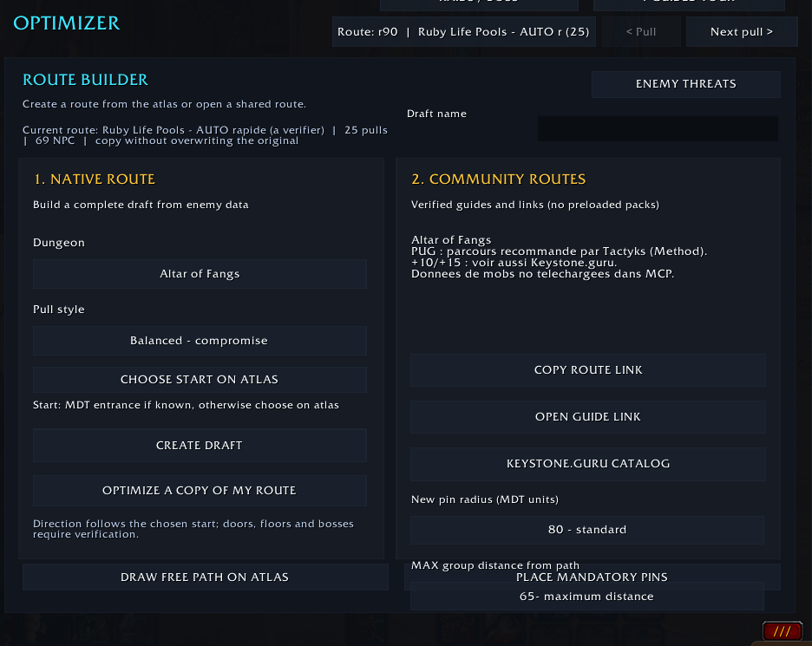Click "Build a complete draft from enemy data"
812x646 pixels.
point(141,205)
